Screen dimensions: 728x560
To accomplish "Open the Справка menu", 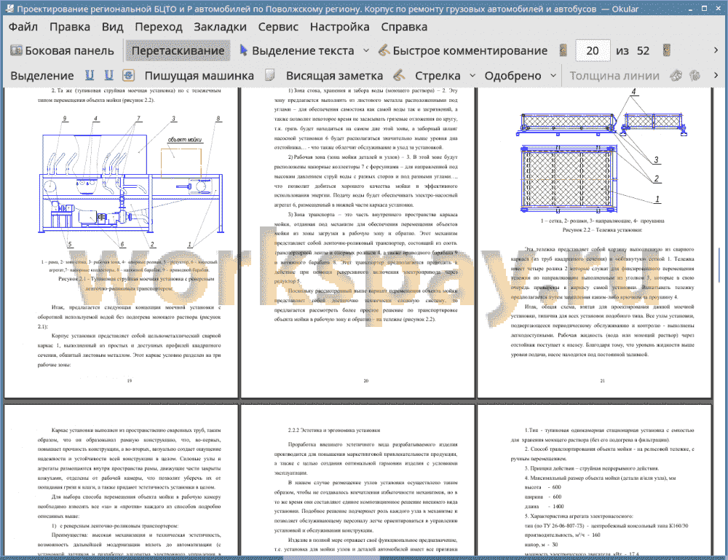I will click(404, 27).
